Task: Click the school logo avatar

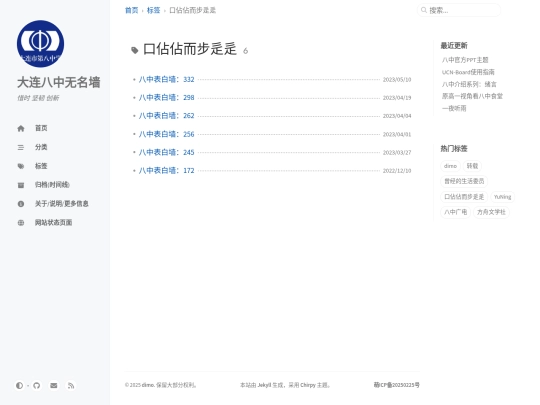Action: click(40, 44)
